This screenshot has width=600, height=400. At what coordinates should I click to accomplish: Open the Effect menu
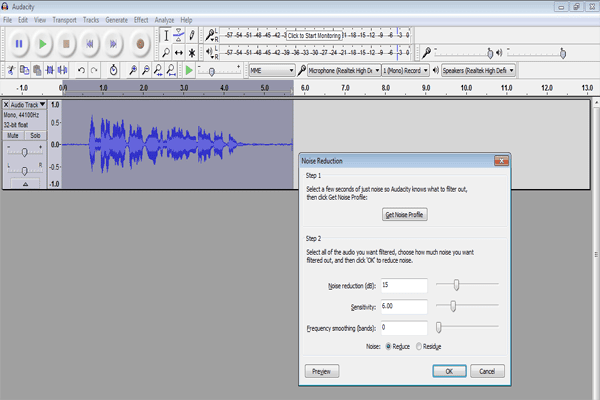(x=141, y=20)
